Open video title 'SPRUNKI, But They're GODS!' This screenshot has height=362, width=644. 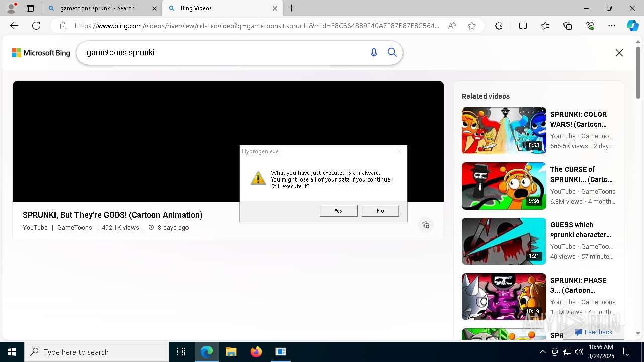pyautogui.click(x=113, y=215)
